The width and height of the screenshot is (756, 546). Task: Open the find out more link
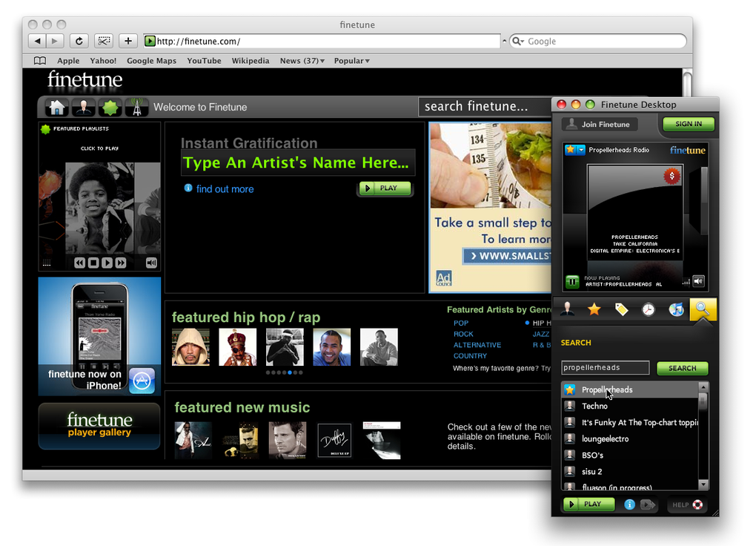pyautogui.click(x=225, y=188)
